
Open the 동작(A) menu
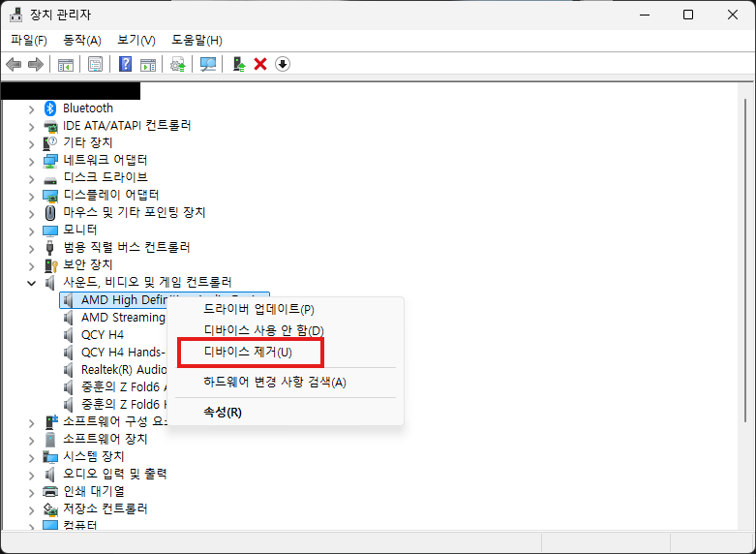[x=82, y=41]
